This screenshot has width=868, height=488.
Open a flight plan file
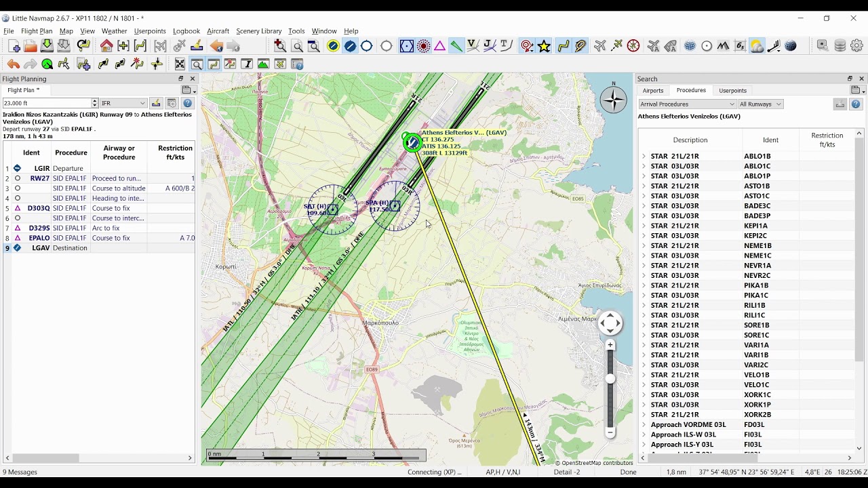coord(30,46)
